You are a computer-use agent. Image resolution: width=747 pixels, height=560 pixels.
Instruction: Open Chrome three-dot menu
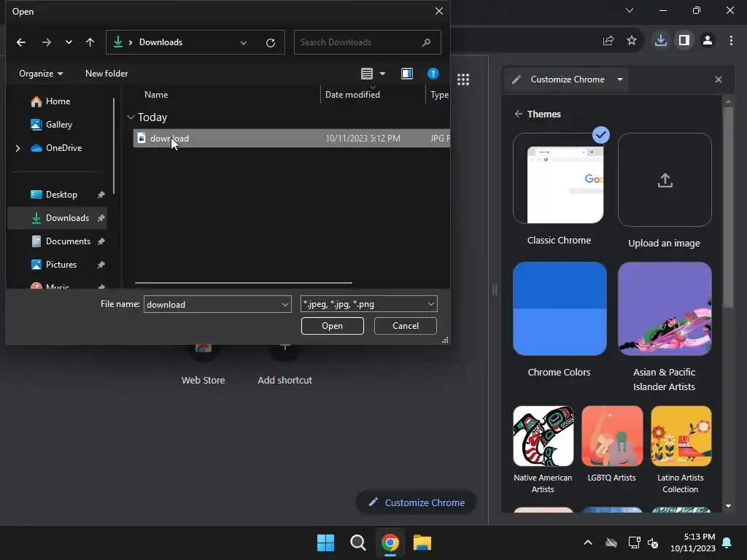pyautogui.click(x=731, y=41)
